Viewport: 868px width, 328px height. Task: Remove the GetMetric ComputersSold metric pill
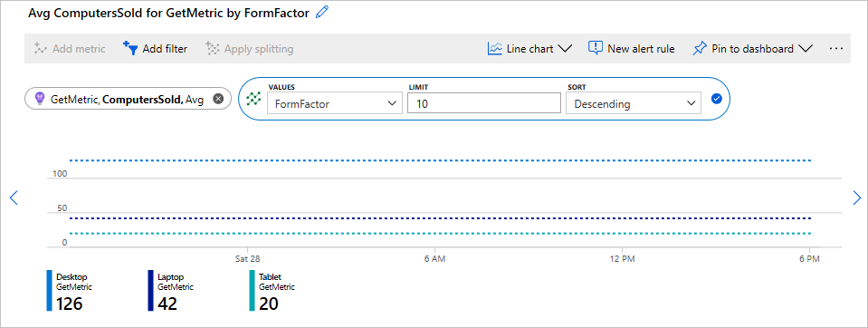click(x=218, y=99)
